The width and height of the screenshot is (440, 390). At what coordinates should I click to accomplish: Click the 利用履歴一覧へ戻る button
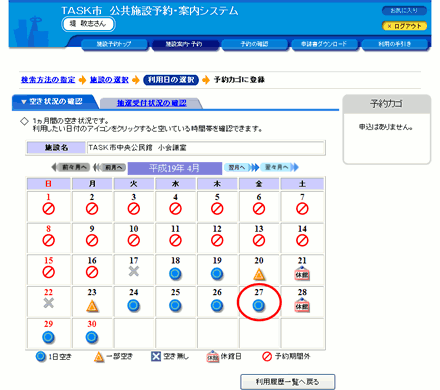click(x=288, y=382)
